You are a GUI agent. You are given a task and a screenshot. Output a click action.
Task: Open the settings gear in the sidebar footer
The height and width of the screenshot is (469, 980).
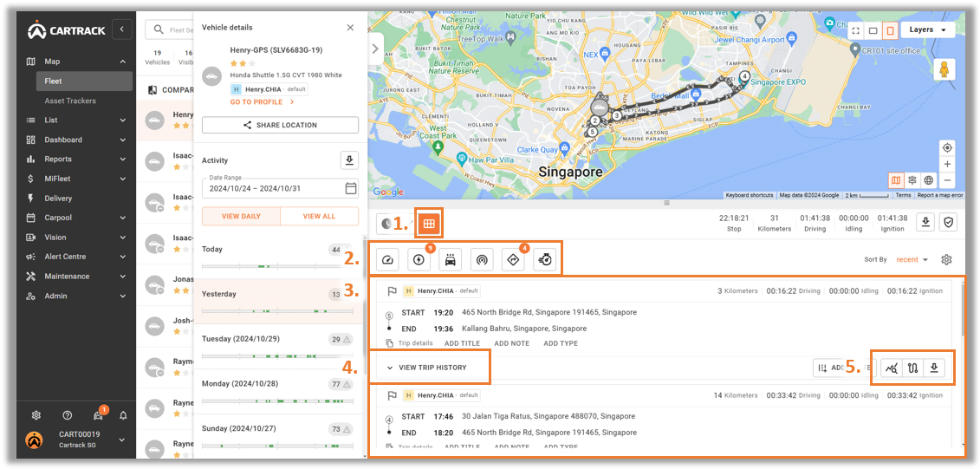tap(36, 415)
